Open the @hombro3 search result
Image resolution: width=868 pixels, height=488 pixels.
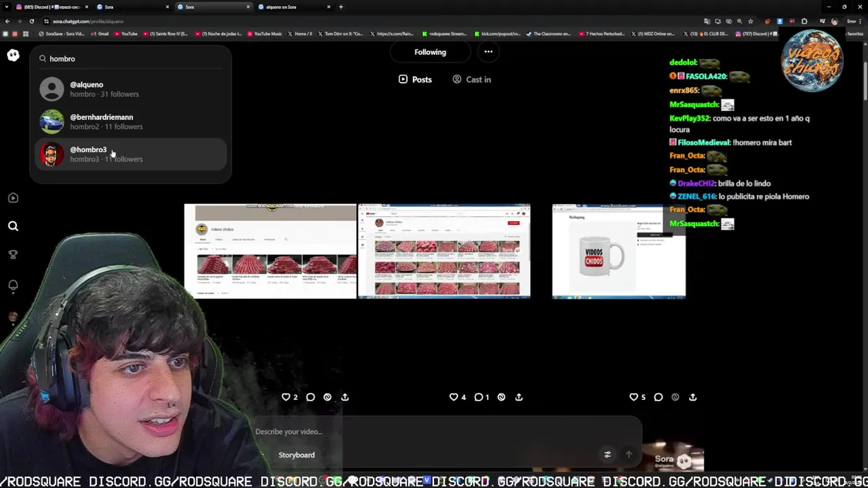pos(130,155)
